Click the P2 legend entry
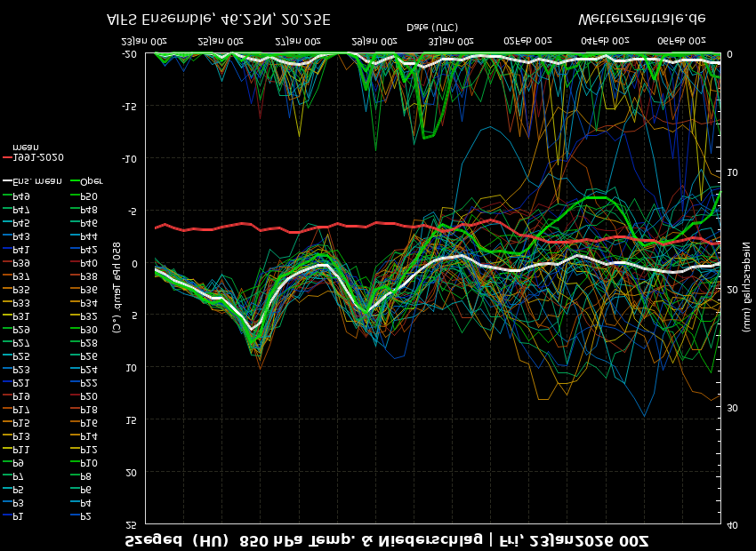The width and height of the screenshot is (756, 551). pos(85,516)
